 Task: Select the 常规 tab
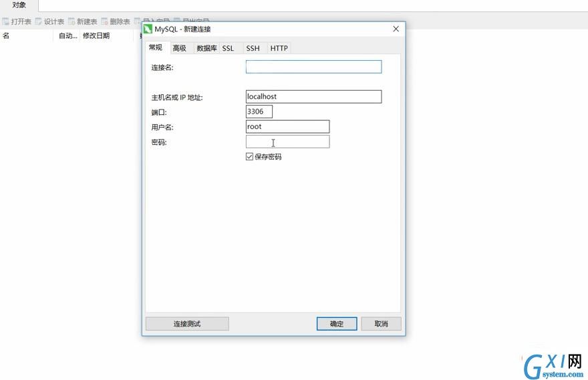[156, 47]
